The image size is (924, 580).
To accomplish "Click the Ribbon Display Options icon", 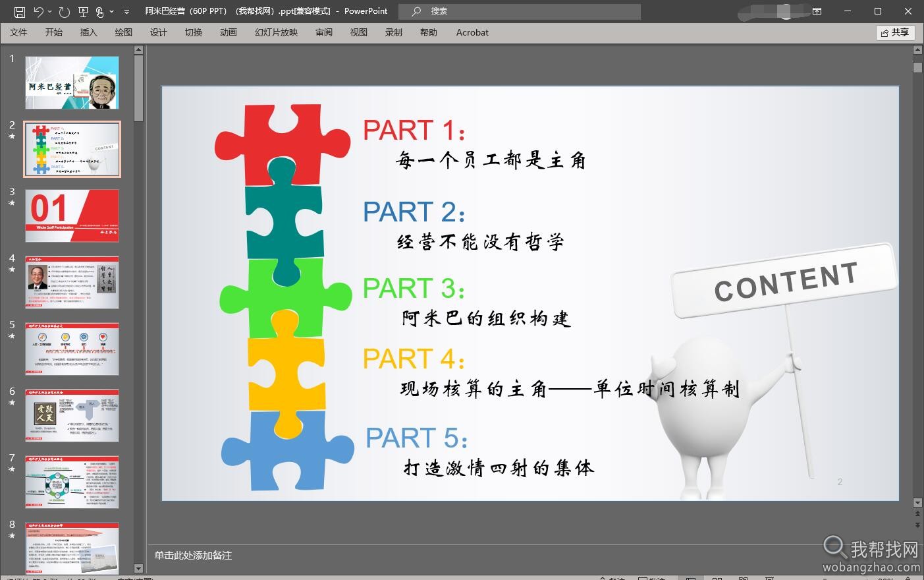I will (x=817, y=11).
